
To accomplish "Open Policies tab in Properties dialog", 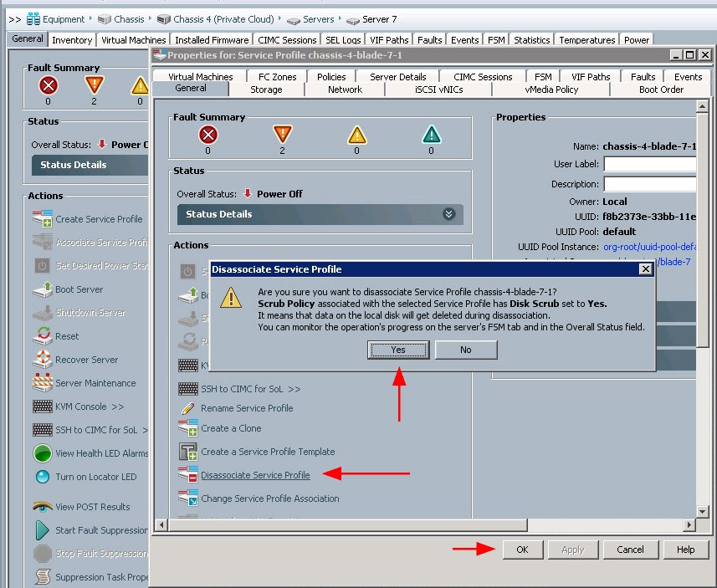I will pyautogui.click(x=331, y=77).
